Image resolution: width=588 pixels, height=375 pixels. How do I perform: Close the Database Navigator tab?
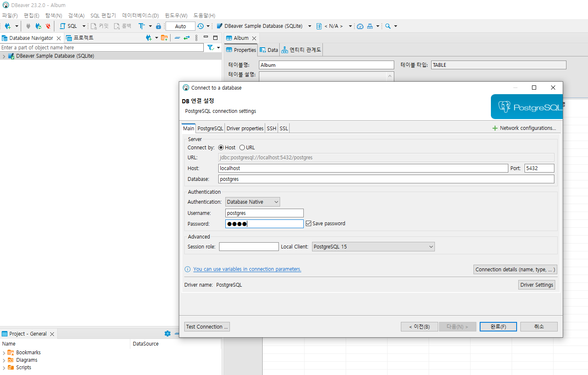pos(59,38)
